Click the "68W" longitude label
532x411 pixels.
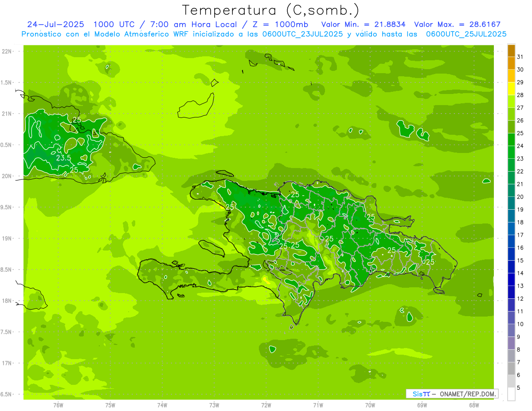tap(474, 405)
